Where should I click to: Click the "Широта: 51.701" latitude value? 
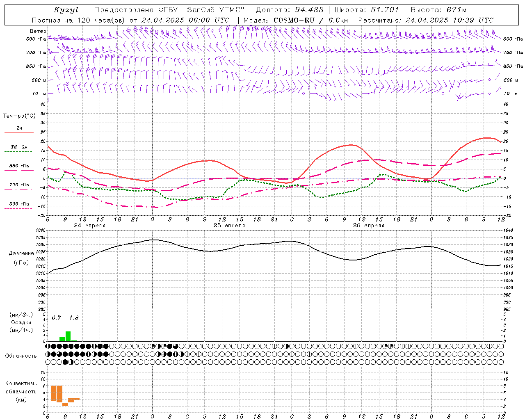pyautogui.click(x=366, y=10)
